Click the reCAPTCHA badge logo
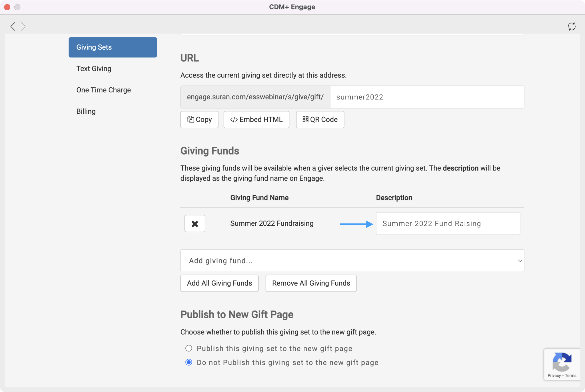The width and height of the screenshot is (585, 392). 562,362
